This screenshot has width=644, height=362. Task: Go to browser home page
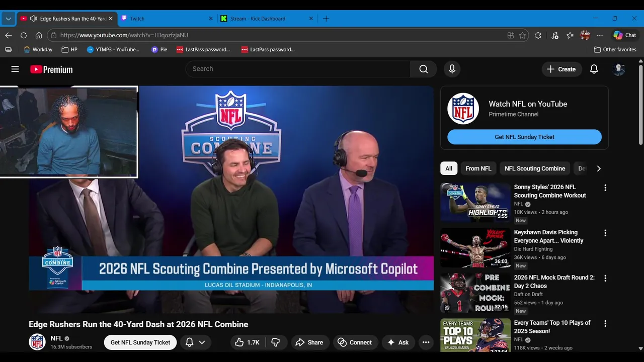(39, 35)
